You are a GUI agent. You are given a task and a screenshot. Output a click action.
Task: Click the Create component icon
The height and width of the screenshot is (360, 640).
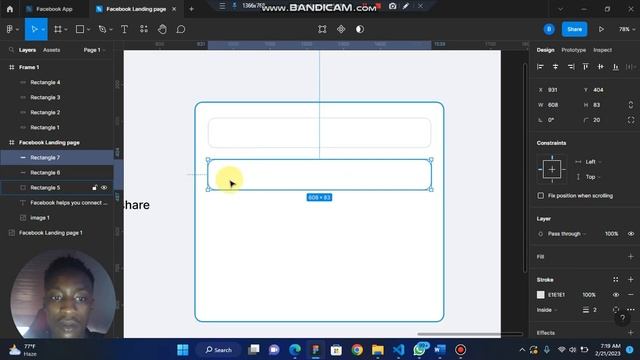pos(341,29)
